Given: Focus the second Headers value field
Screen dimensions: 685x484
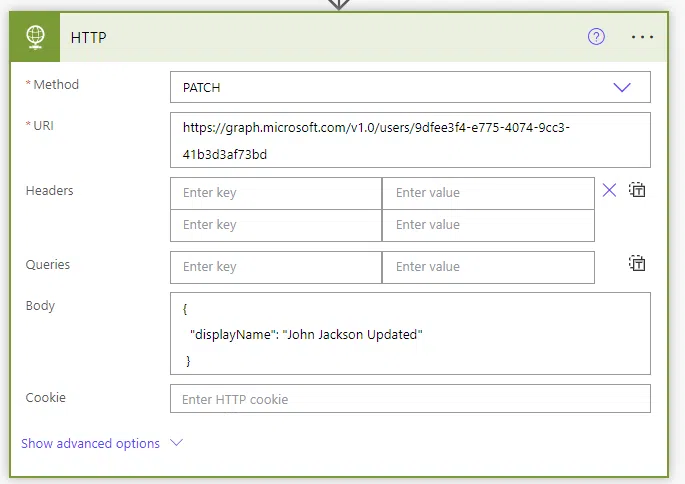Looking at the screenshot, I should (488, 225).
